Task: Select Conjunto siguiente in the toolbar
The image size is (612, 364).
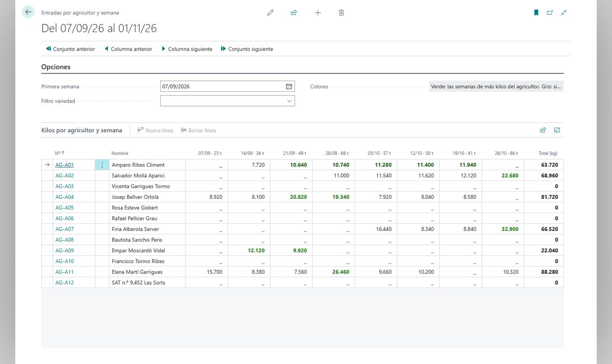Action: [x=247, y=49]
